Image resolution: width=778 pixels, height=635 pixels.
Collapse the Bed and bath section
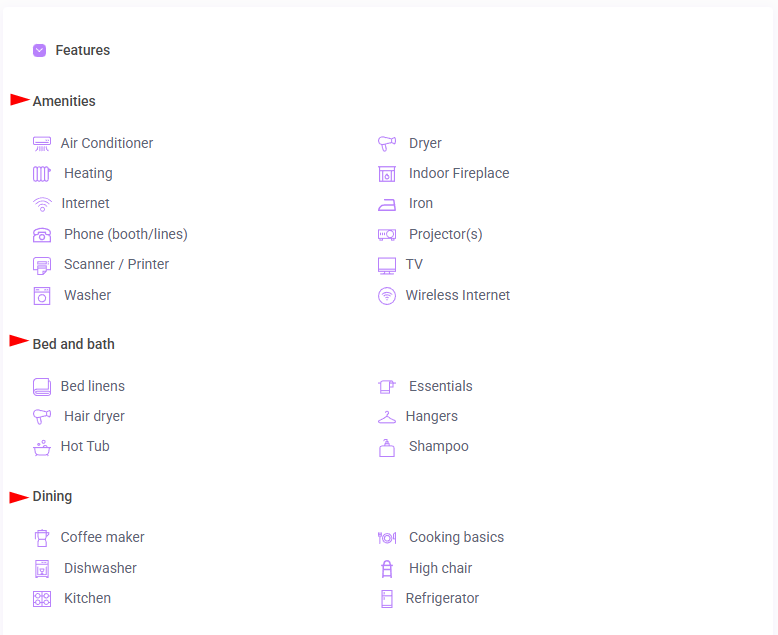pyautogui.click(x=19, y=342)
